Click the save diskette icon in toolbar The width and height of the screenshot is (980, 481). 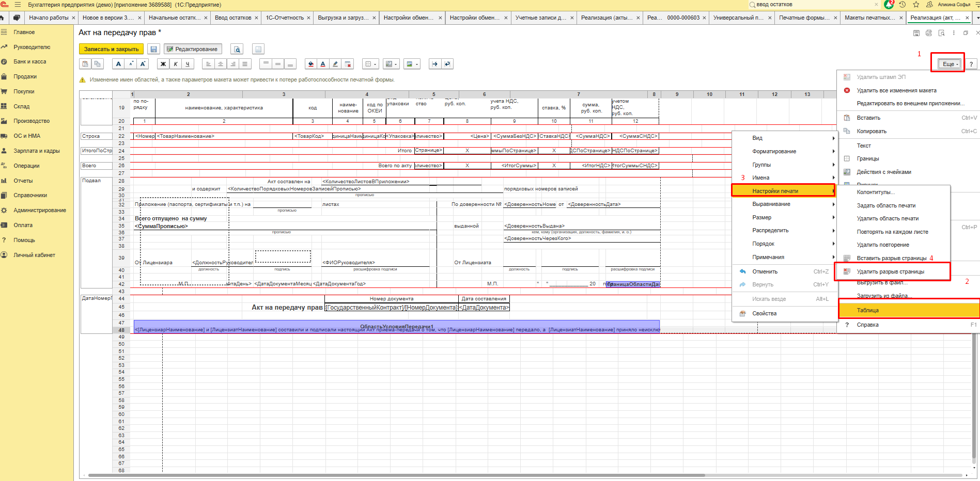point(153,49)
